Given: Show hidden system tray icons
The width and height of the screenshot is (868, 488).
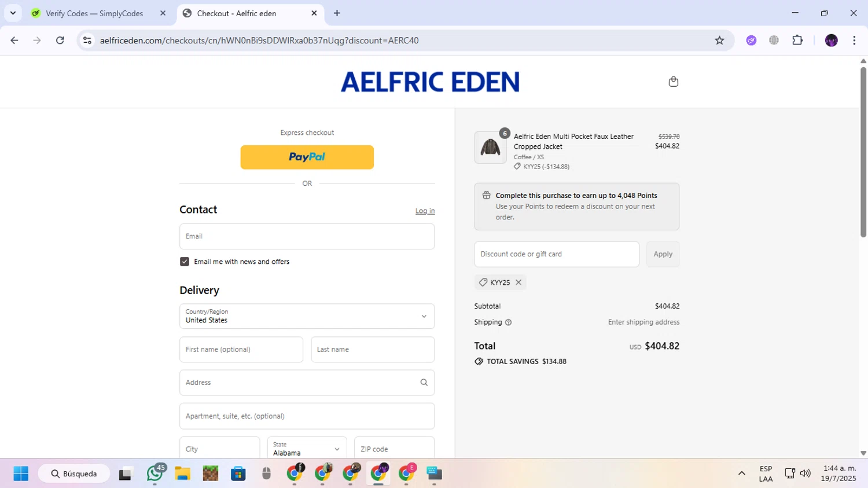Looking at the screenshot, I should click(741, 474).
